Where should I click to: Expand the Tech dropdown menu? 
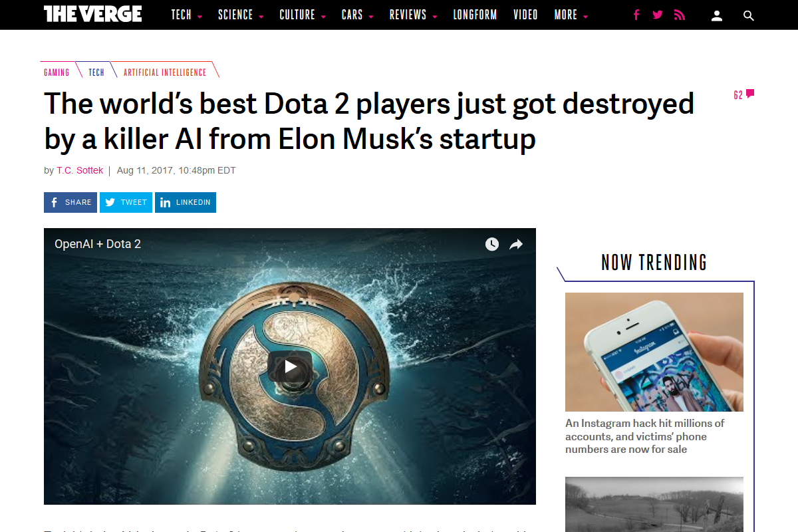[x=186, y=15]
